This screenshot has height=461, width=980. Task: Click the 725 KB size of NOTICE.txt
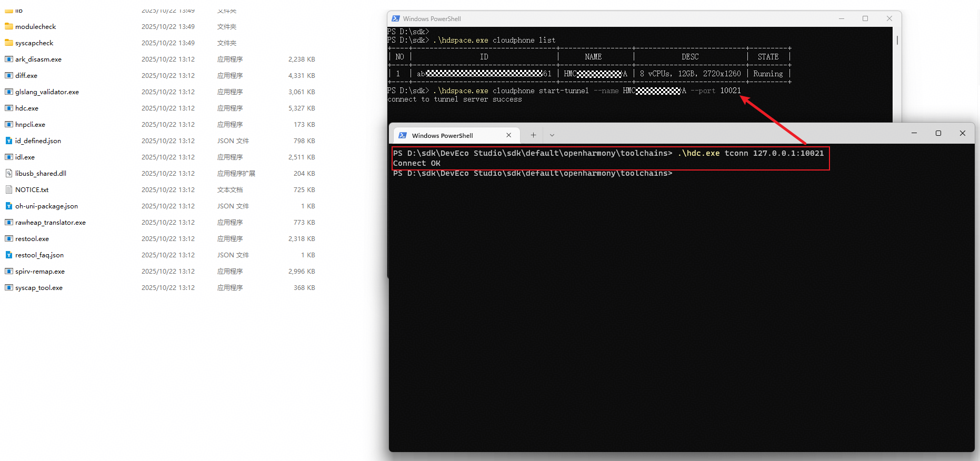pos(304,189)
